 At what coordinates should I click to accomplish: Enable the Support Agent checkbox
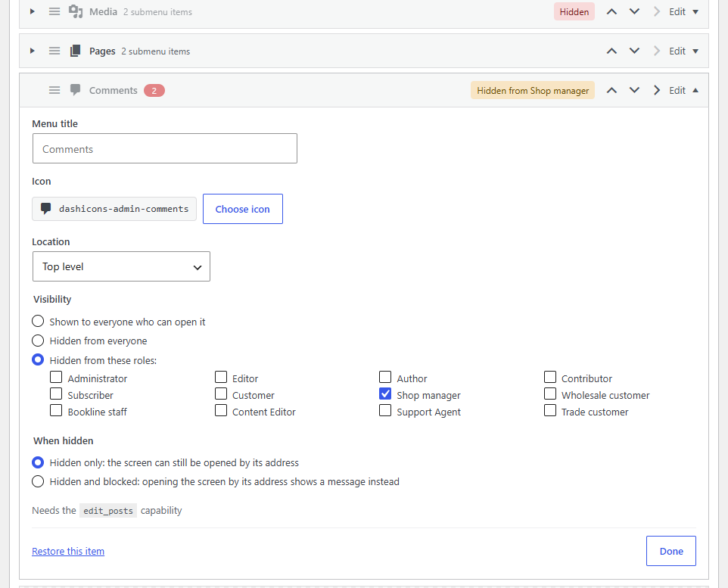(385, 411)
